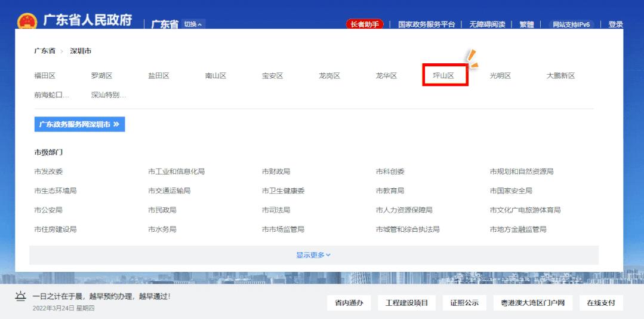Viewport: 644px width, 319px height.
Task: Open 市教育局 department page
Action: click(x=390, y=191)
